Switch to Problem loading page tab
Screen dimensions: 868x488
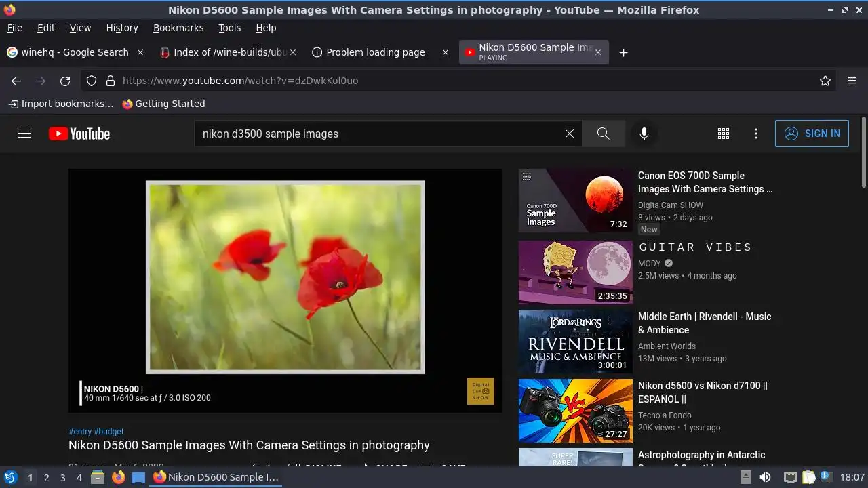[380, 52]
